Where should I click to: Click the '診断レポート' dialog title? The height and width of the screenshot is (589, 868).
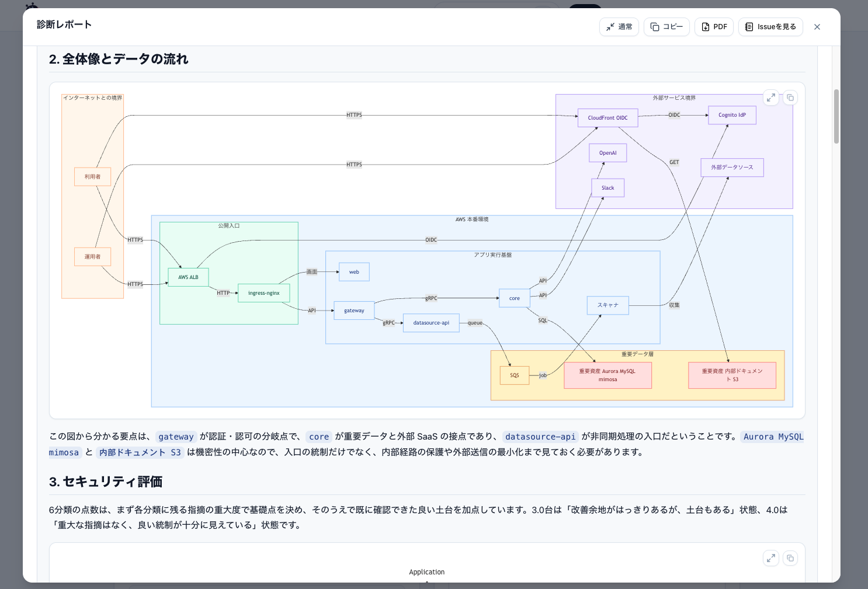[64, 25]
